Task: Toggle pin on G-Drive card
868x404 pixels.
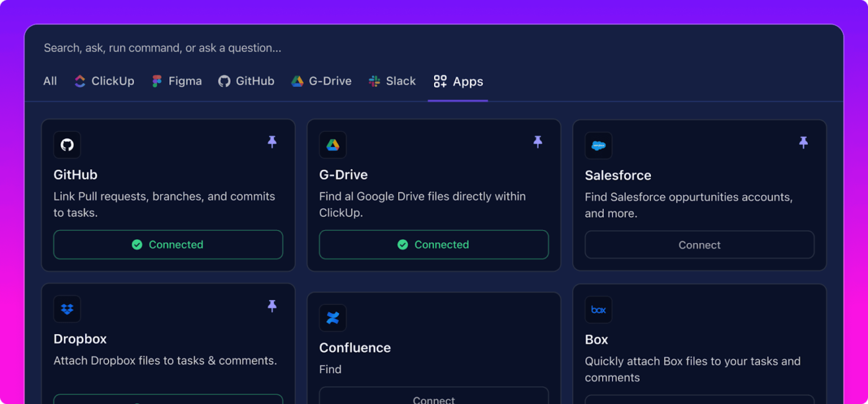Action: pos(538,142)
